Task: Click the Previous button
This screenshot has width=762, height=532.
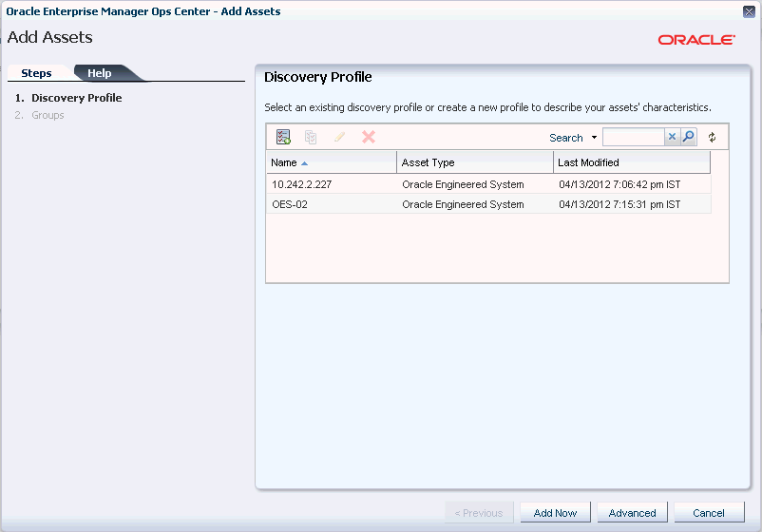Action: pyautogui.click(x=479, y=513)
